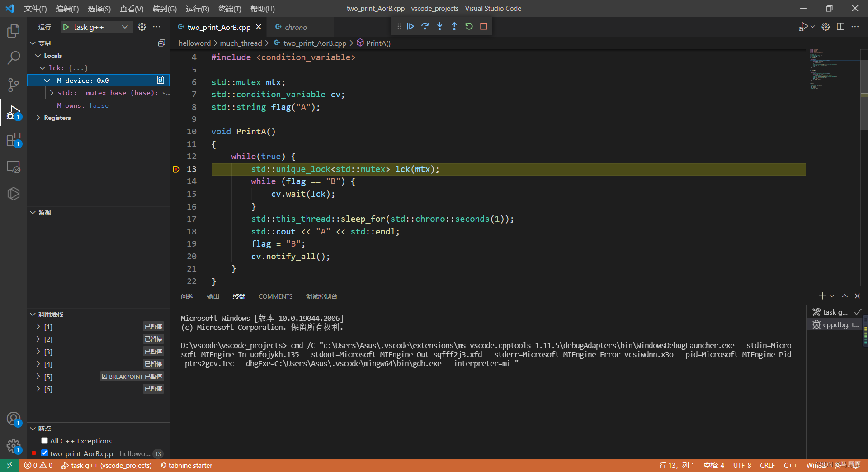
Task: Select the cppdbg terminal in terminal list
Action: 835,324
